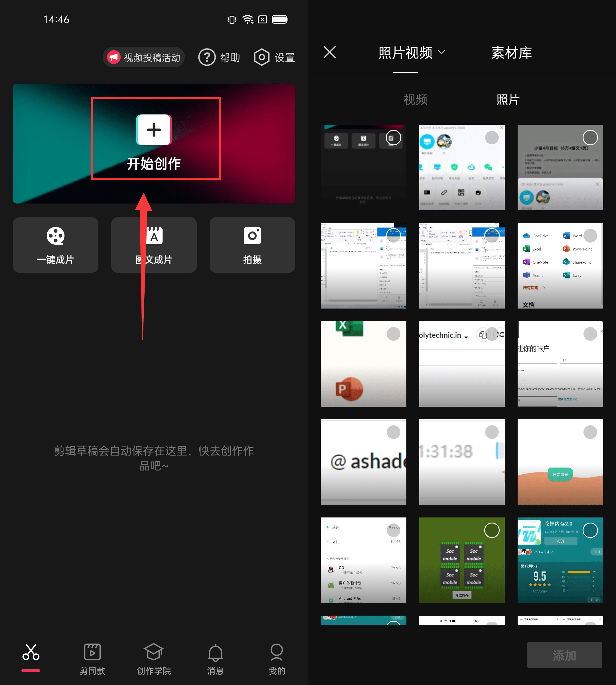Select the dark app screenshot photo circle
This screenshot has width=616, height=685.
tap(393, 138)
